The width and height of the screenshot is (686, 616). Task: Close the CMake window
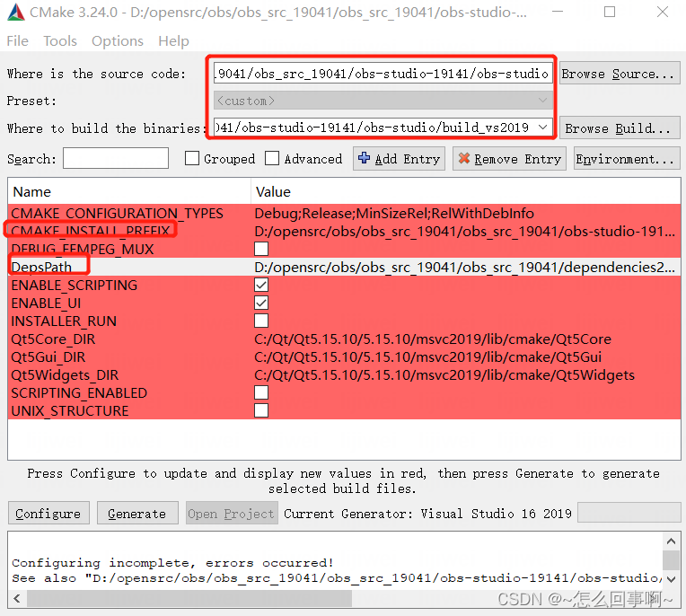(x=663, y=13)
